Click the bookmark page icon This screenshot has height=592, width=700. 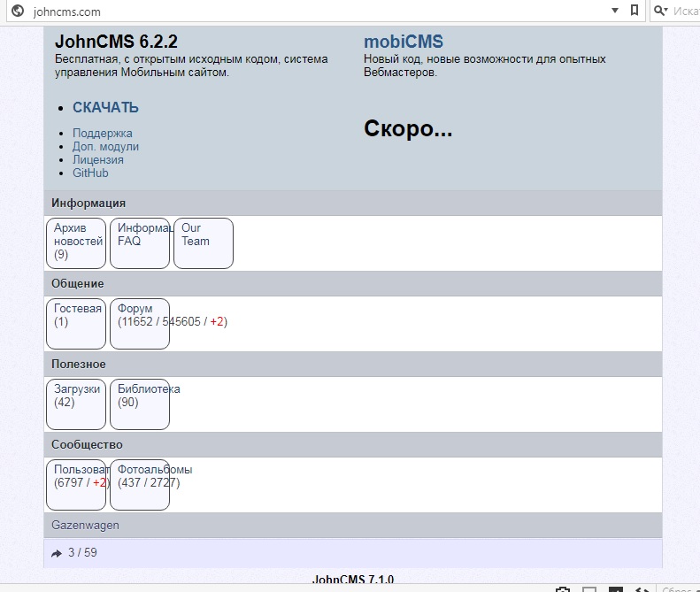[x=635, y=12]
